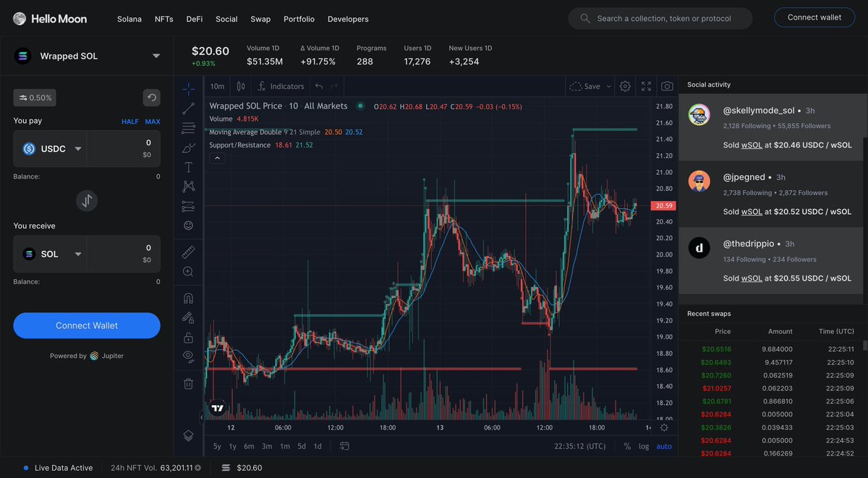Save the chart layout
The width and height of the screenshot is (868, 478).
[585, 86]
